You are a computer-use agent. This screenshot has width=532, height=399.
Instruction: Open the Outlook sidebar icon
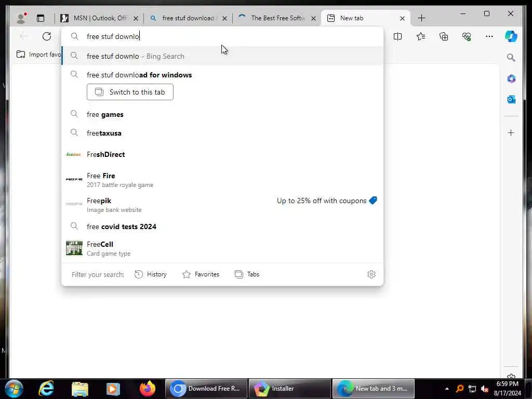[511, 99]
